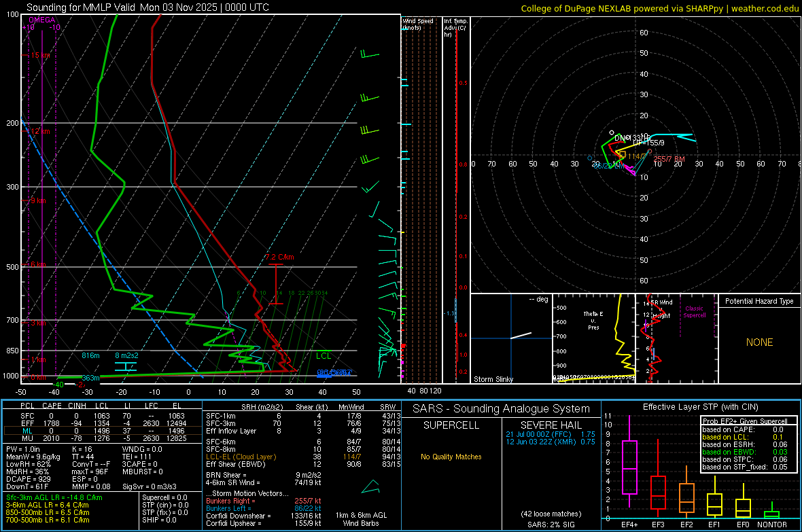Select the EFF parcel row
Screen dimensions: 802x532
[102, 423]
